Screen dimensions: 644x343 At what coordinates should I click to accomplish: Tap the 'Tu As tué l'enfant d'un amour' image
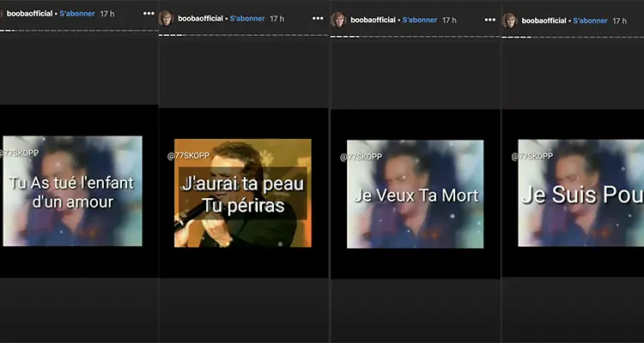(x=72, y=190)
